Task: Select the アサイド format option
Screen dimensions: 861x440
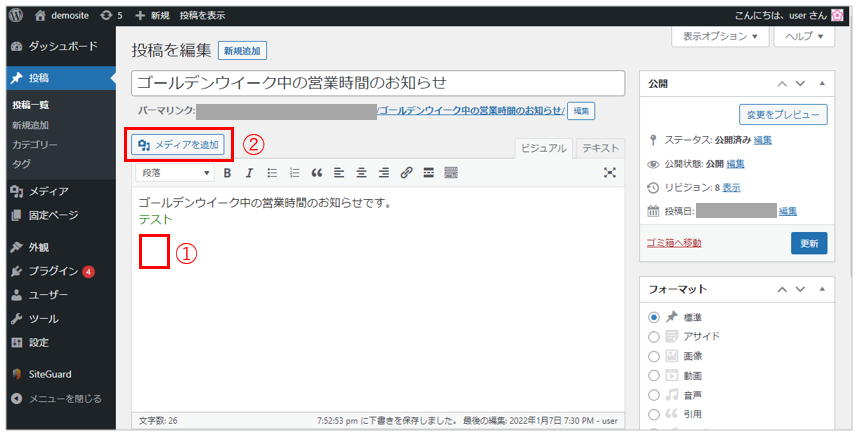Action: coord(654,337)
